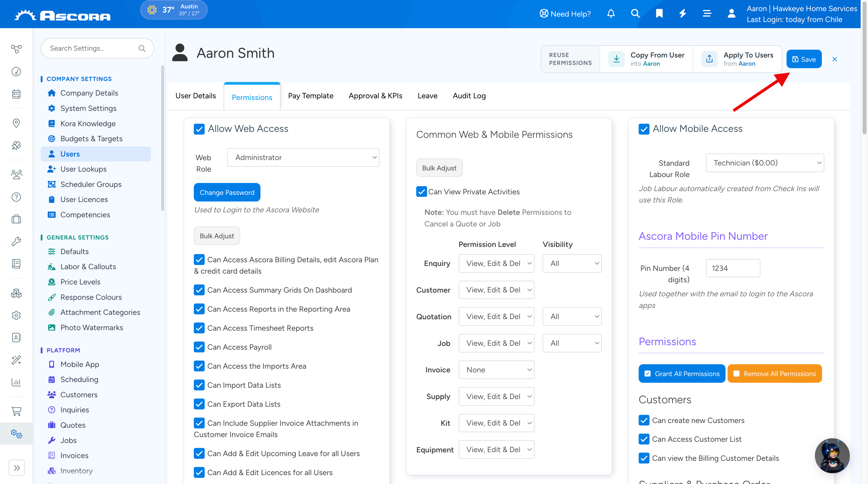Open the question mark icon in left rail
The height and width of the screenshot is (484, 868).
[x=16, y=197]
